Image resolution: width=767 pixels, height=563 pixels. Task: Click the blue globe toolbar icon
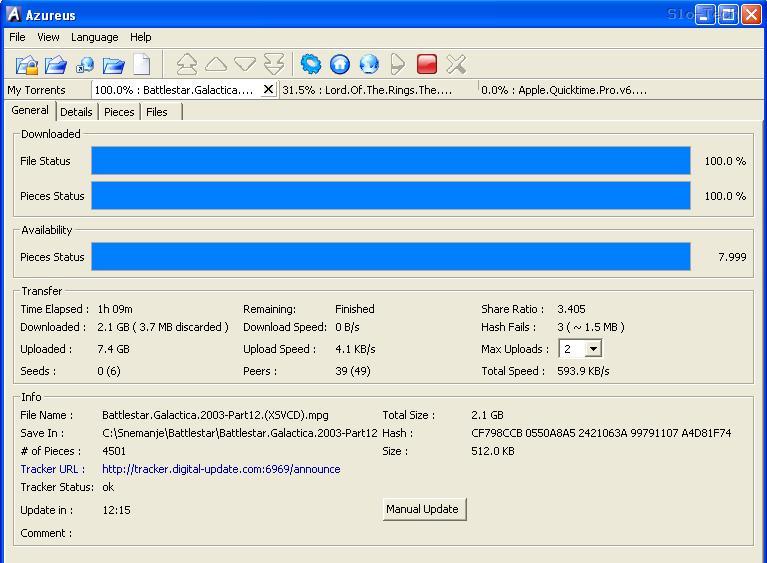coord(369,64)
